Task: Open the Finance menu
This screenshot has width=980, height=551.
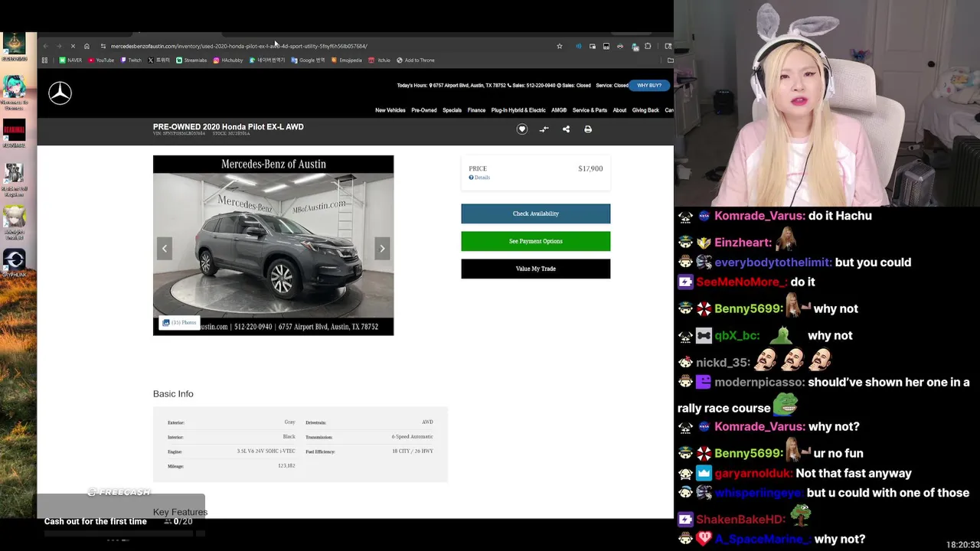Action: pos(476,110)
